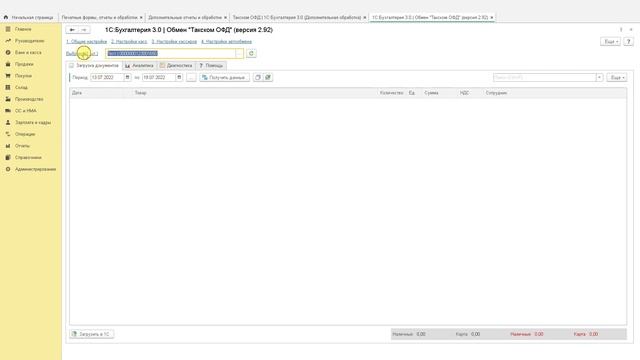Click the period selection ellipsis button
The height and width of the screenshot is (360, 640).
(x=191, y=78)
